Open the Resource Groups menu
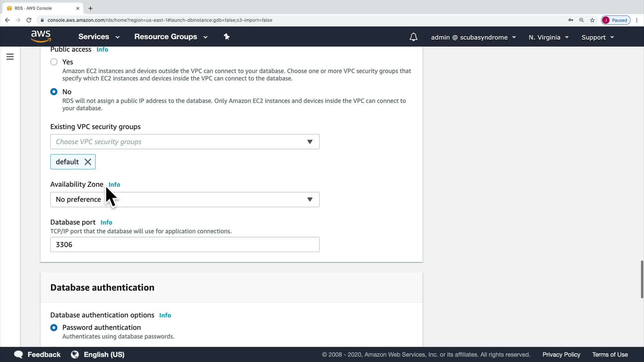The image size is (644, 362). point(171,37)
